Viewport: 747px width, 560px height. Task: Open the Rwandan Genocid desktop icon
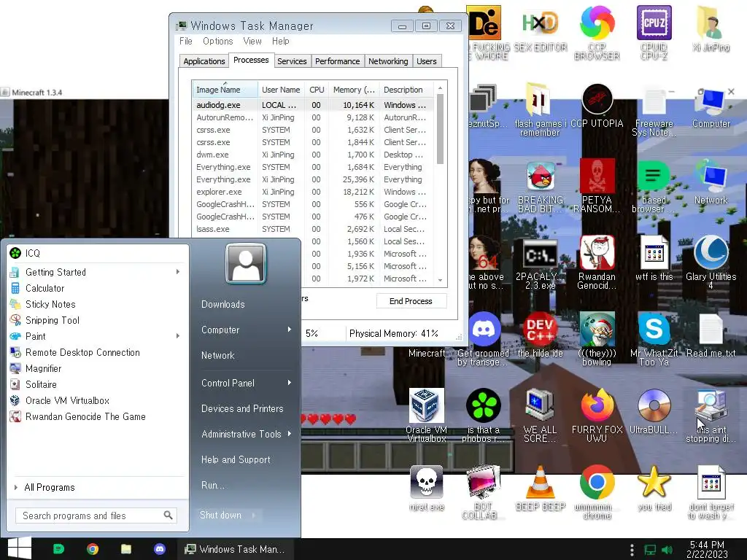click(x=597, y=262)
